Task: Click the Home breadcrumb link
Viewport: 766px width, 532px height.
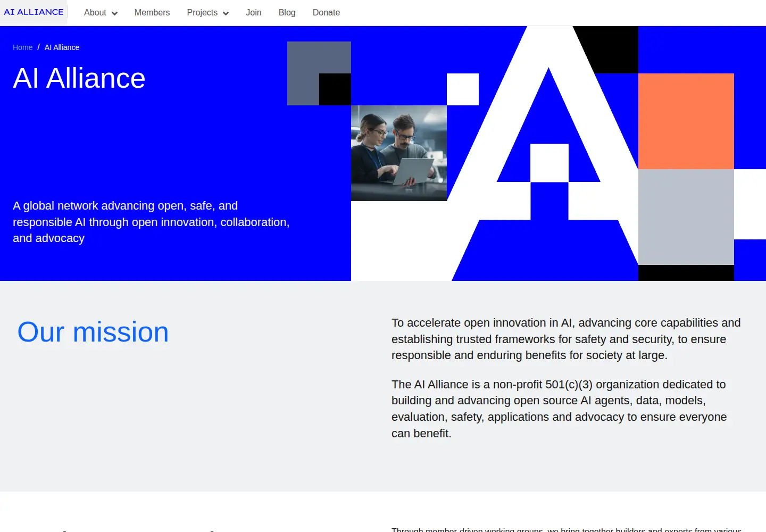Action: click(x=23, y=47)
